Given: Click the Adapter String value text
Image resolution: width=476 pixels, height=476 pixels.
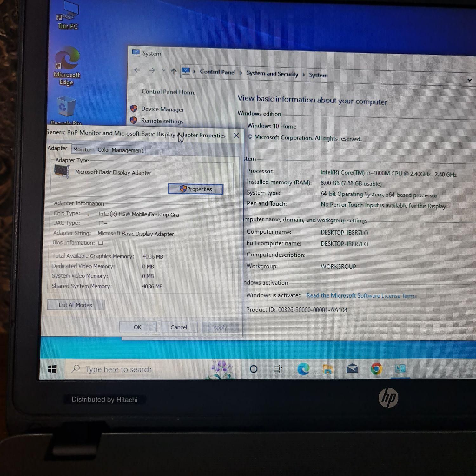Looking at the screenshot, I should point(136,234).
